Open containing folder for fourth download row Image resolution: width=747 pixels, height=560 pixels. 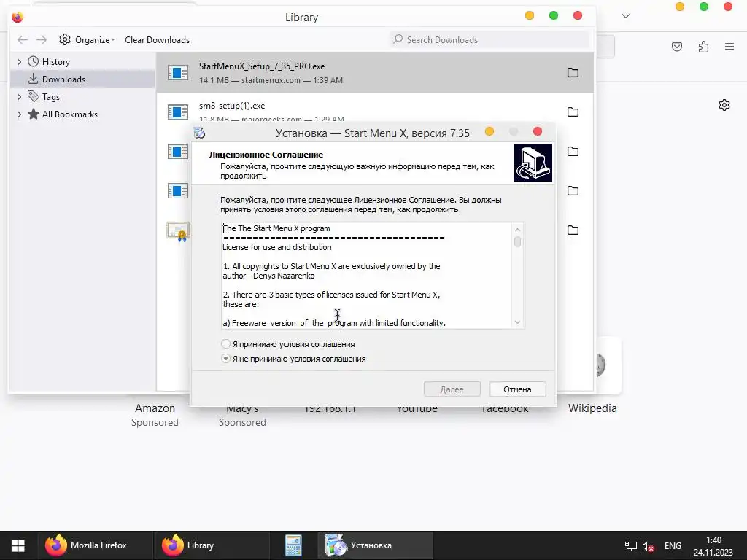pos(573,190)
